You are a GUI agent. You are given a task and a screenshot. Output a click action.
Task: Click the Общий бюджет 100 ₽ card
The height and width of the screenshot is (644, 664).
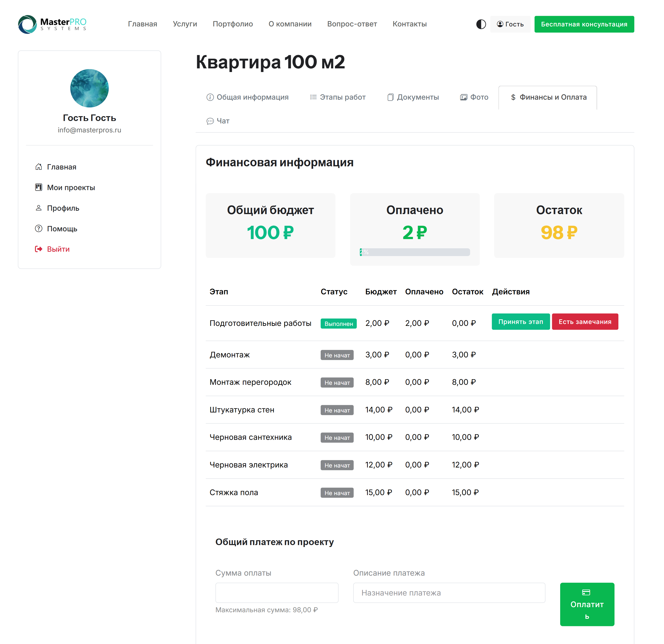(270, 225)
